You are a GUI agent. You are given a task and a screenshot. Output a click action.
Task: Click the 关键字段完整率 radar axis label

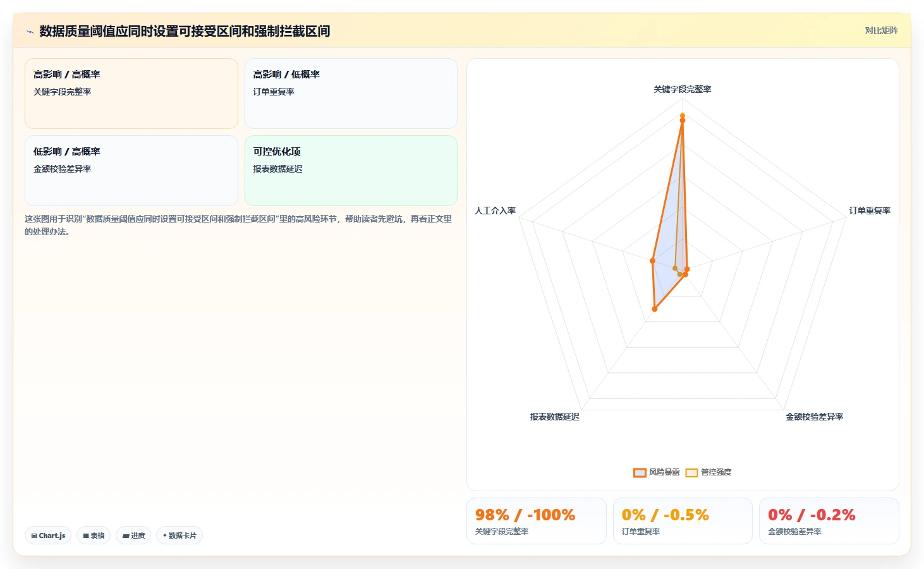click(683, 89)
